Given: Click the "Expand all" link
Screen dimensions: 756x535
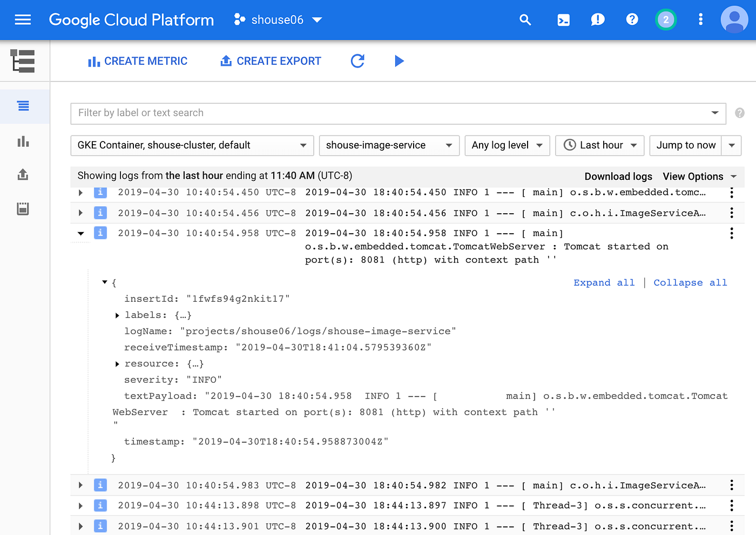Looking at the screenshot, I should (x=604, y=282).
